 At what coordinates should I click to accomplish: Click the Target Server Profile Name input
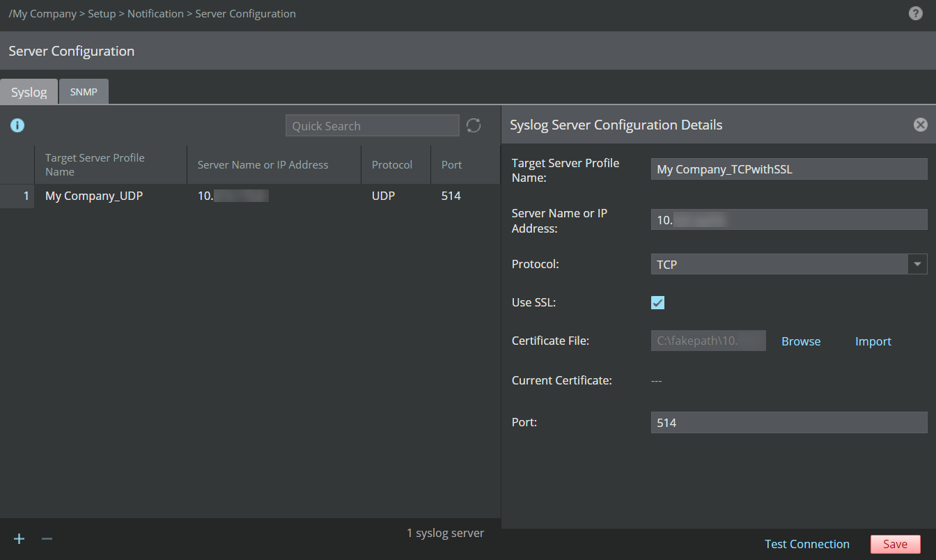(789, 169)
